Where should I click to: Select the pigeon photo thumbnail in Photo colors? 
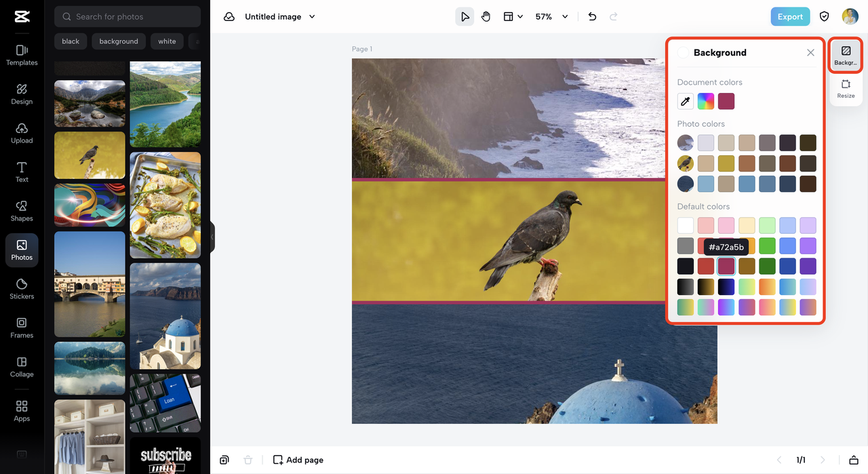(x=686, y=163)
